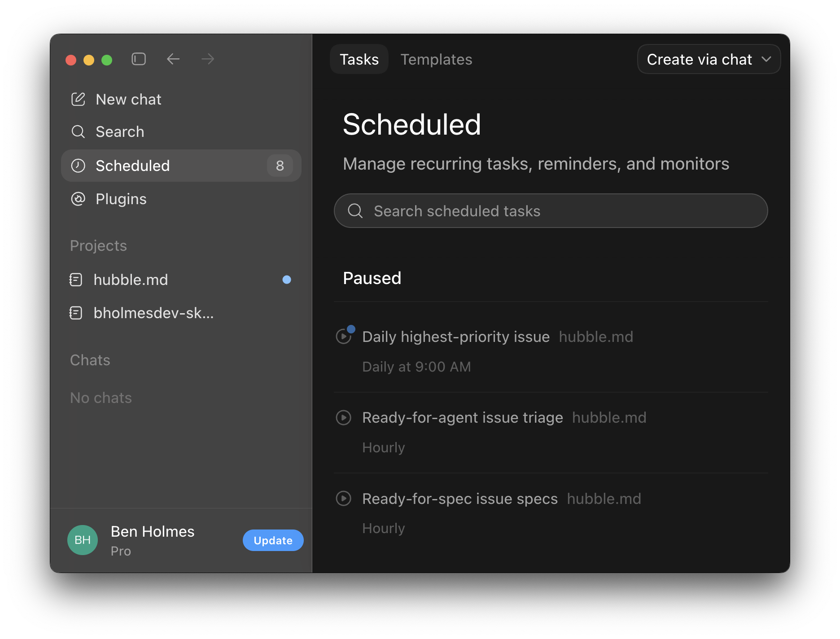Open Daily highest-priority issue task
This screenshot has width=840, height=639.
(x=456, y=337)
